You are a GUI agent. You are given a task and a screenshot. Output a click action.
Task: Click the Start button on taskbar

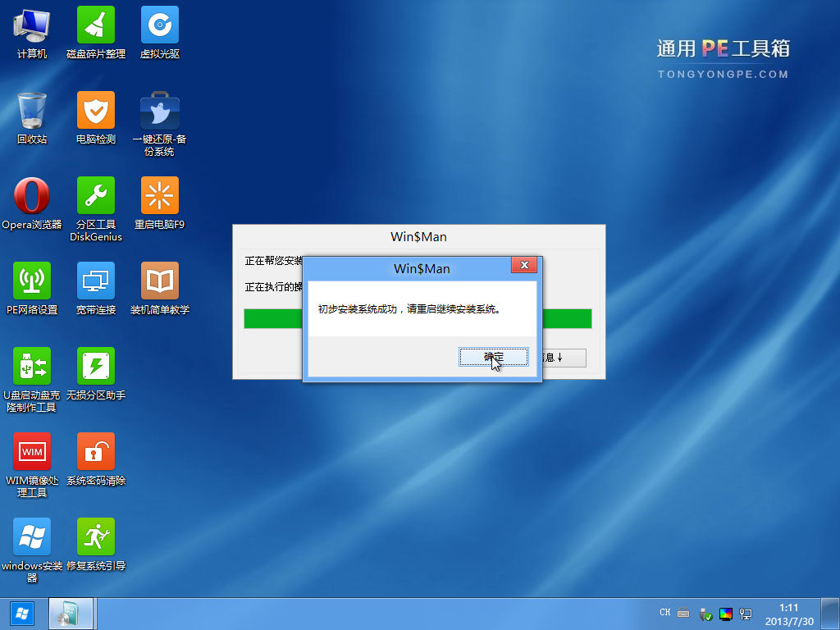click(22, 614)
